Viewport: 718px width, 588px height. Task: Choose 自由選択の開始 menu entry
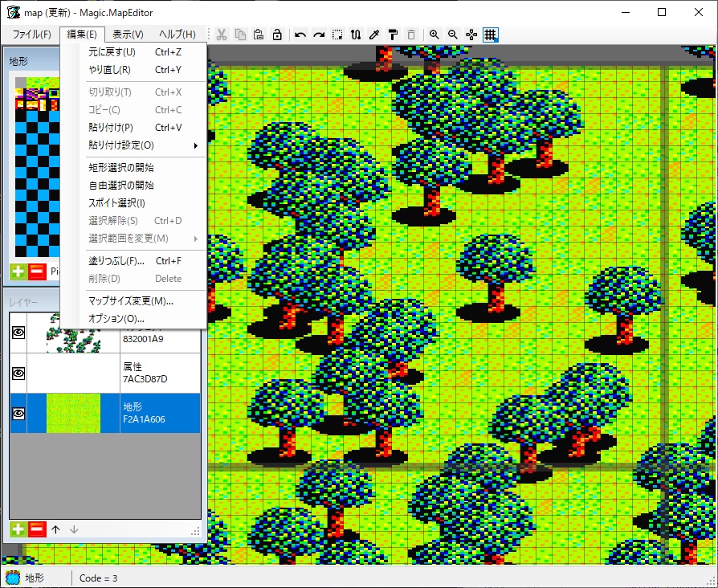pos(133,186)
